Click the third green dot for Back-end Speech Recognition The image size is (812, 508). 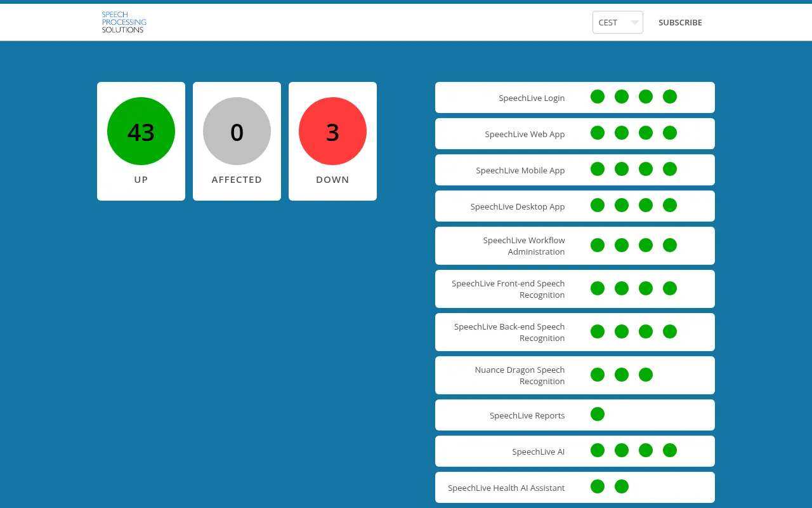coord(646,331)
